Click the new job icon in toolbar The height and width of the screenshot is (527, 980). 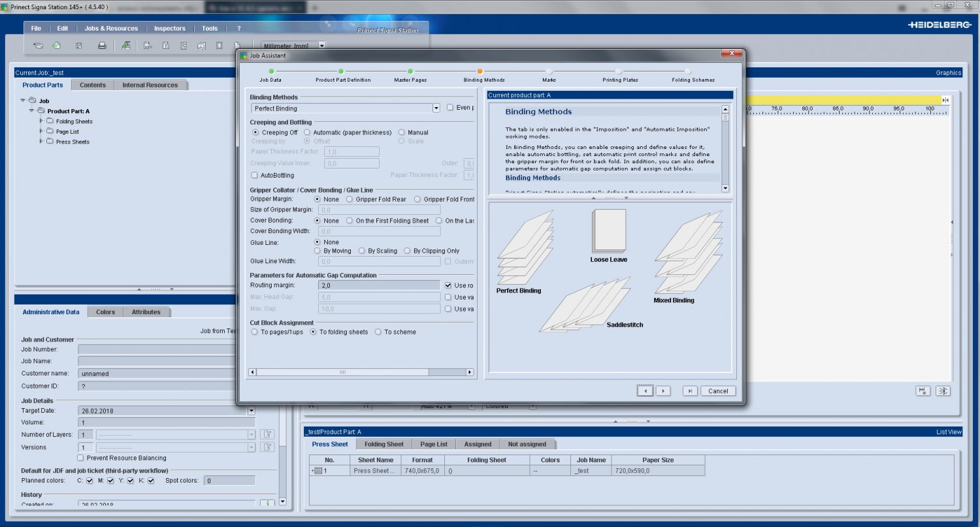tap(57, 46)
